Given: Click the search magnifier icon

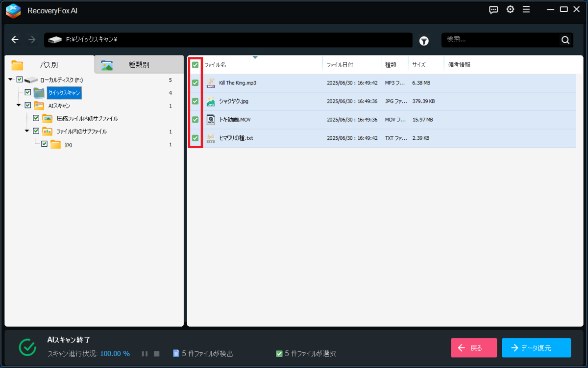Looking at the screenshot, I should tap(565, 40).
